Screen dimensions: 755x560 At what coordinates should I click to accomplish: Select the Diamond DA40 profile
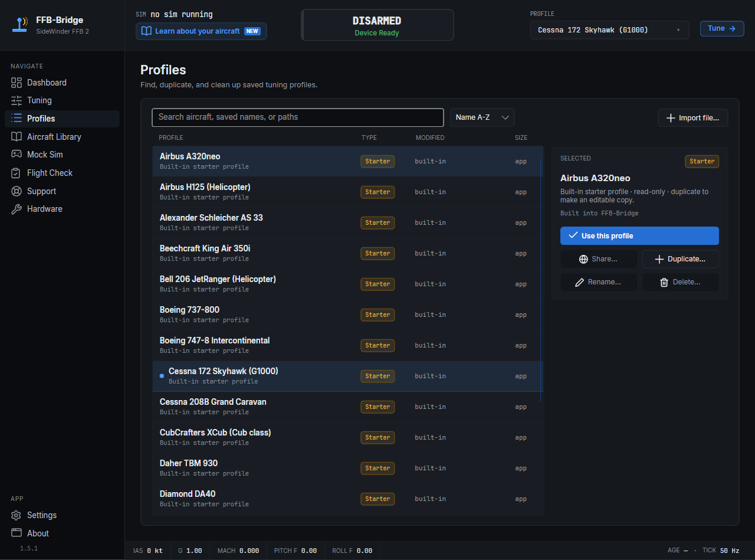(347, 499)
